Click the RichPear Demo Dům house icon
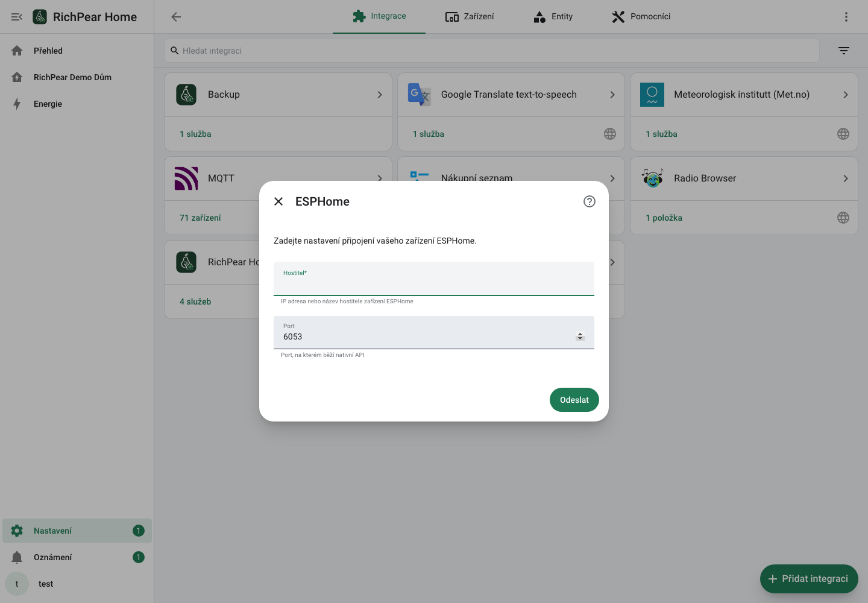The image size is (868, 603). click(17, 77)
